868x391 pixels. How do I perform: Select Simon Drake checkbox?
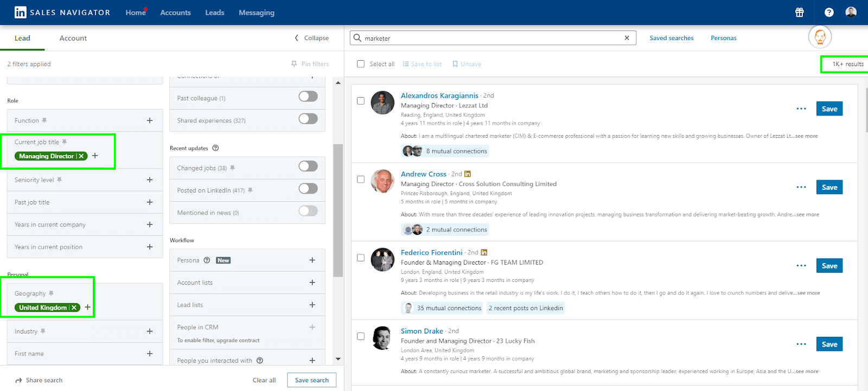click(361, 336)
